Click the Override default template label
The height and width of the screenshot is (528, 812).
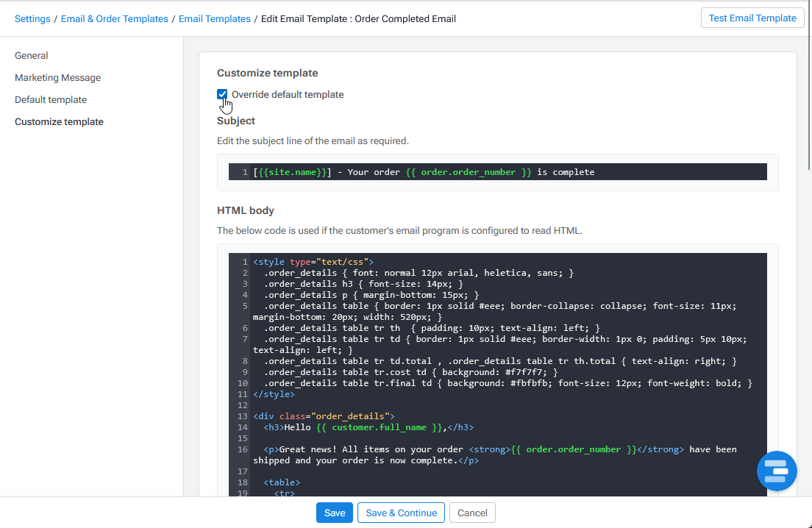288,94
